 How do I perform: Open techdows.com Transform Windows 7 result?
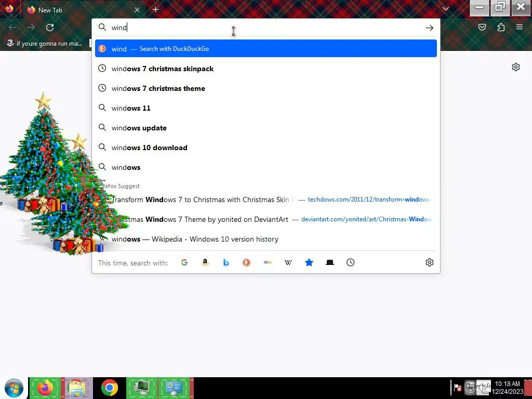coord(266,199)
